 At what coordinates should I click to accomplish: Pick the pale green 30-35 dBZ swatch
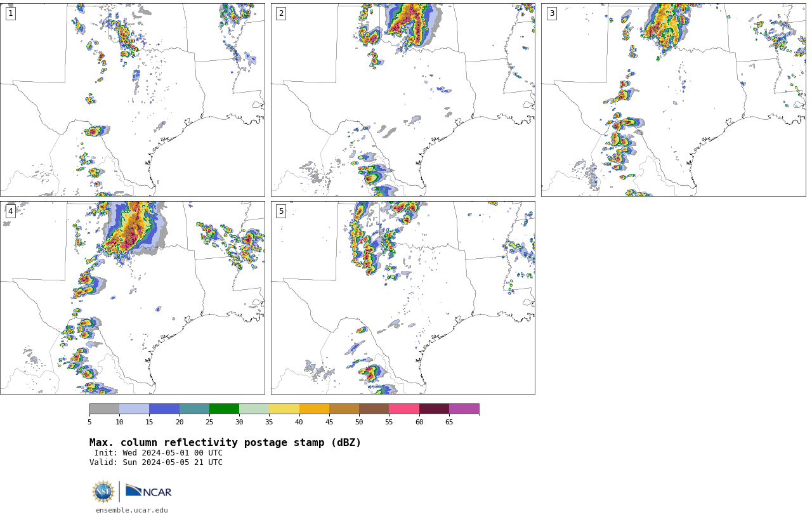point(254,409)
